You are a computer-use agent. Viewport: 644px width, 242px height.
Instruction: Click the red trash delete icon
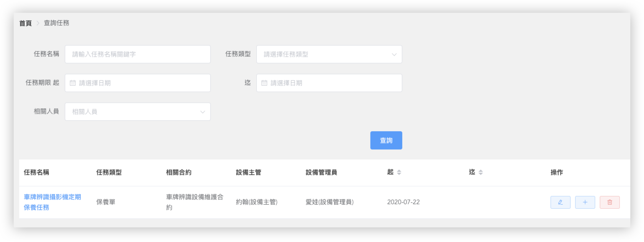[x=610, y=202]
